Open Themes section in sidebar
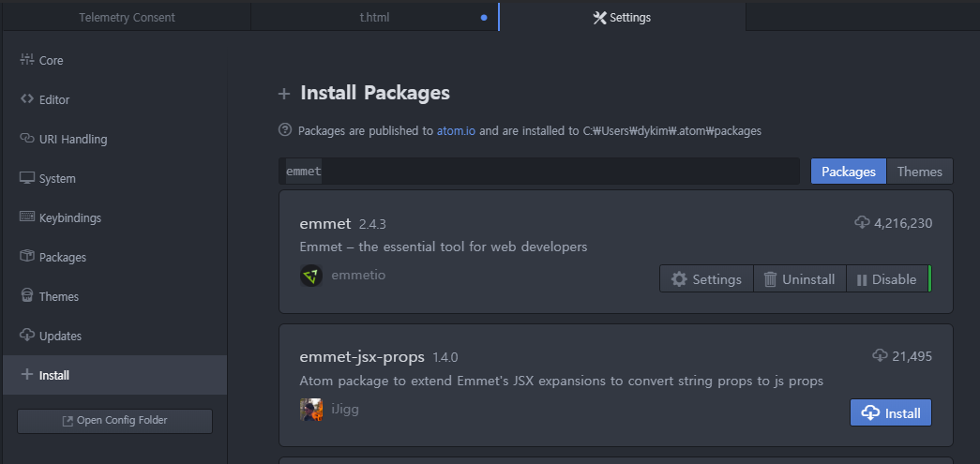 coord(58,297)
